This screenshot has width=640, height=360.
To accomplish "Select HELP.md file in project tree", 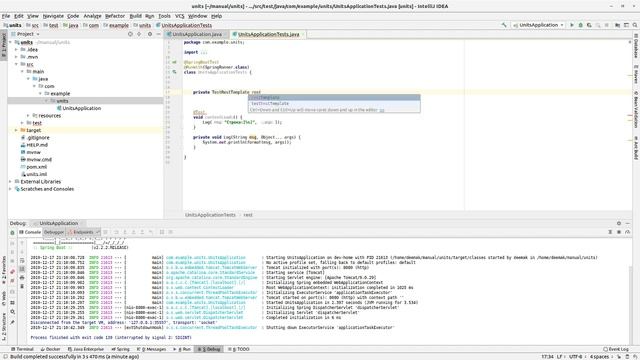I will 37,145.
